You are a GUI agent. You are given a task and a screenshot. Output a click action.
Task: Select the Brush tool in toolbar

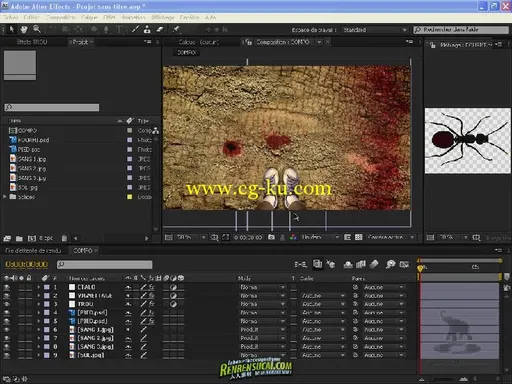[135, 29]
